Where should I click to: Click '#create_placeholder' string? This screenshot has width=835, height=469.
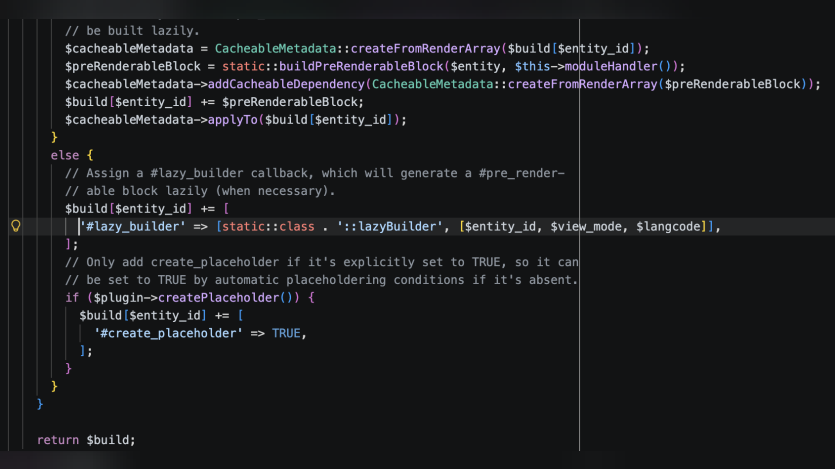point(168,333)
